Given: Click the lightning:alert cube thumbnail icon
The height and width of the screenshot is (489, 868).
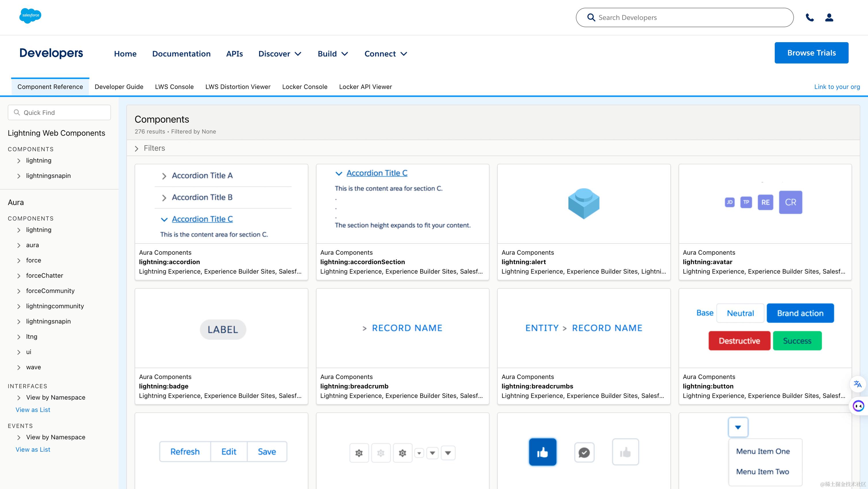Looking at the screenshot, I should [x=584, y=203].
